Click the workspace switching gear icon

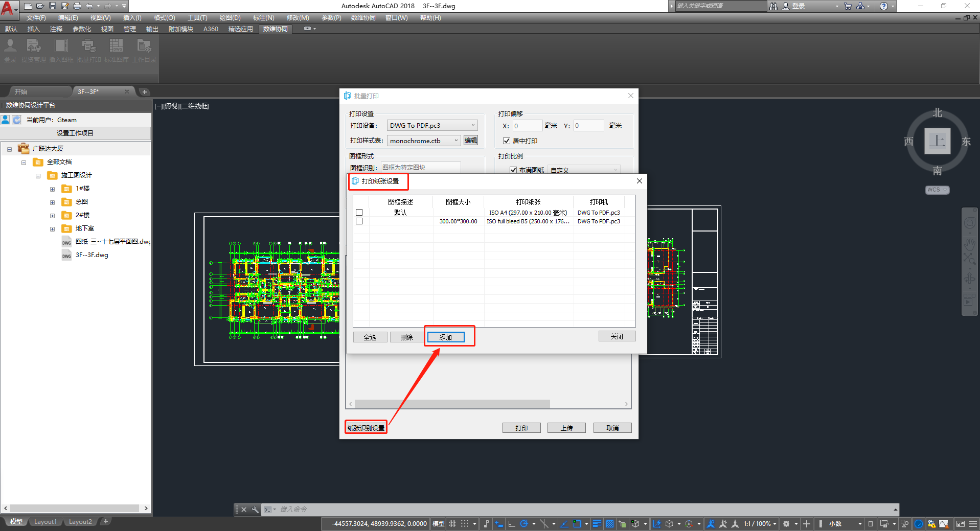coord(786,524)
